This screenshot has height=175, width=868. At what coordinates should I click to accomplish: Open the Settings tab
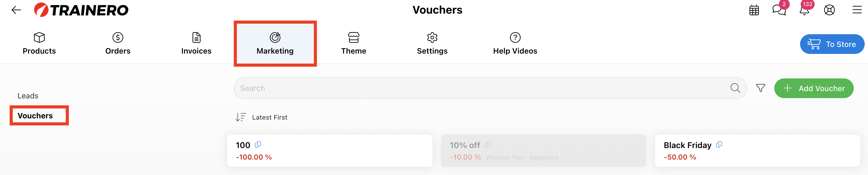click(432, 43)
